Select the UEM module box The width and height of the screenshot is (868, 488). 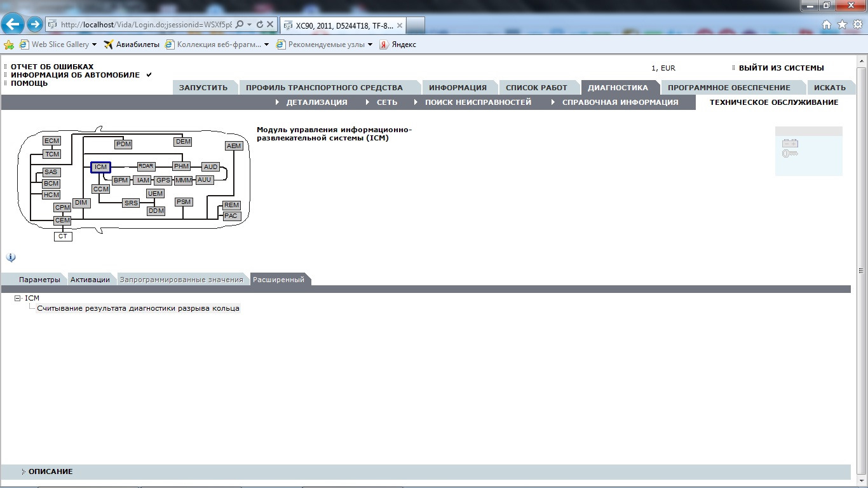pyautogui.click(x=155, y=193)
